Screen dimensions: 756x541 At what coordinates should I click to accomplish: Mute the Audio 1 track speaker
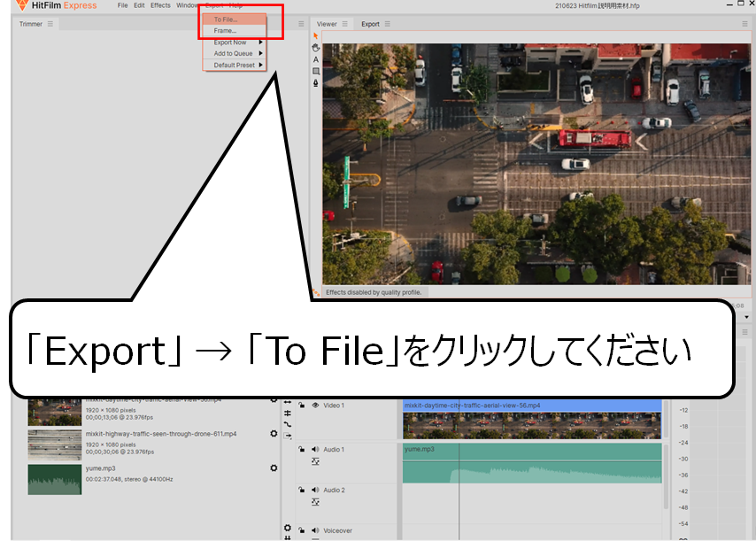pos(315,449)
